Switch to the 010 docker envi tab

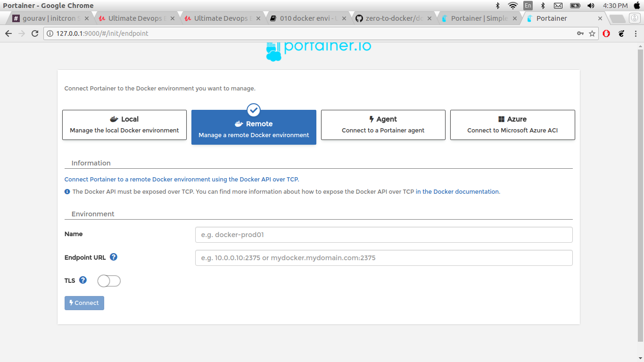(308, 18)
